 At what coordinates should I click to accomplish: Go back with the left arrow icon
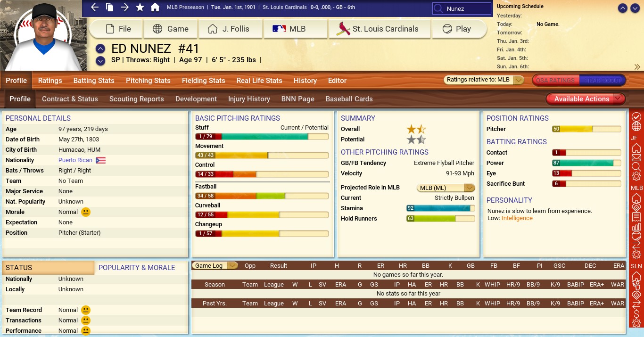95,7
